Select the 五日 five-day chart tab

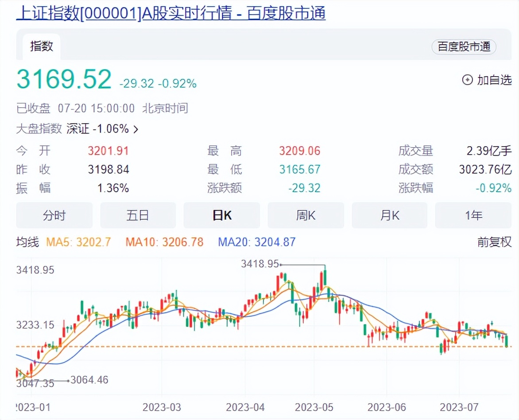pyautogui.click(x=138, y=215)
